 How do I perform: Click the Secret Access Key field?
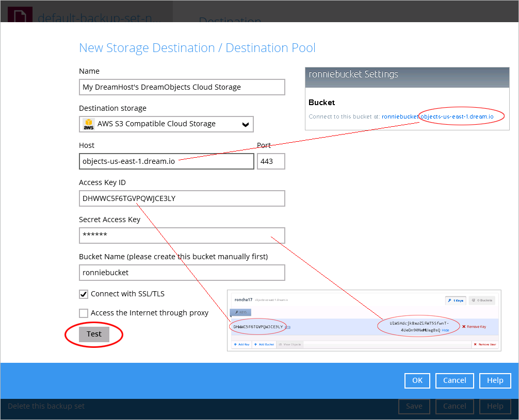182,236
